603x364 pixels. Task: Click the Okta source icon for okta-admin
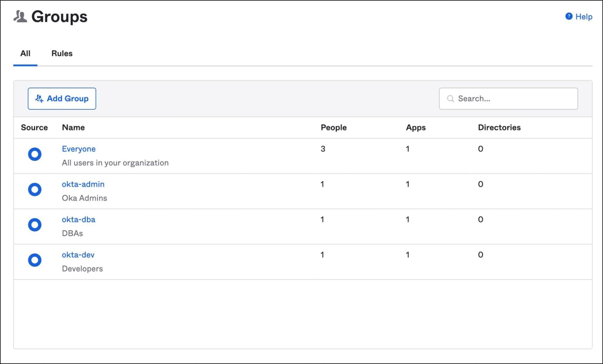coord(35,189)
